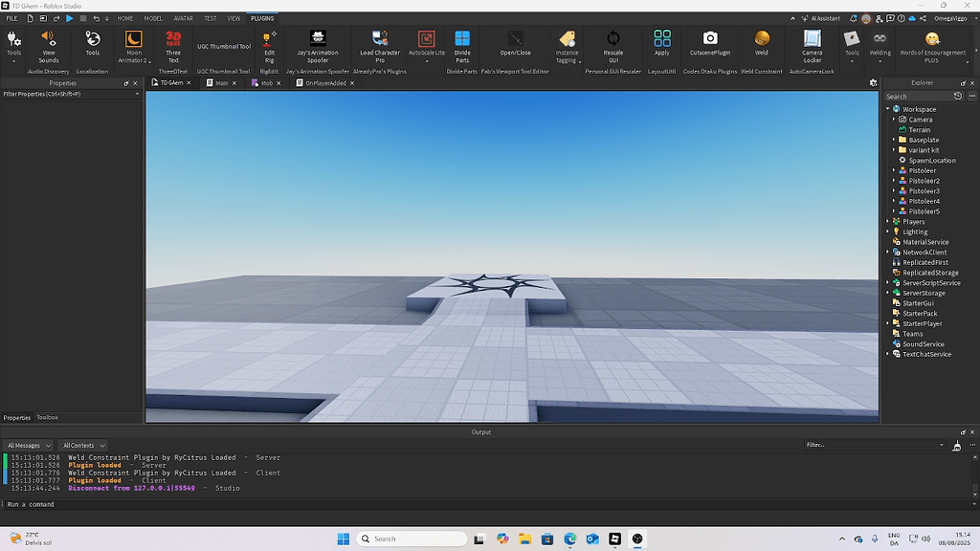Switch to the MODEL ribbon tab
This screenshot has height=551, width=980.
coord(153,17)
